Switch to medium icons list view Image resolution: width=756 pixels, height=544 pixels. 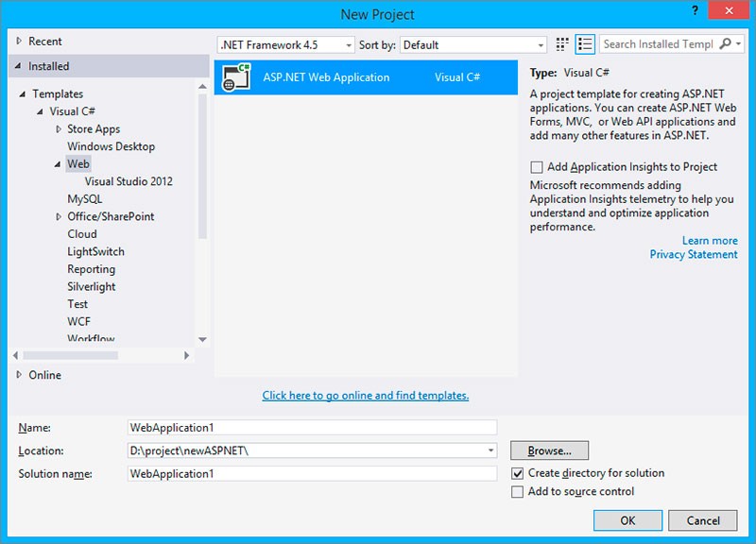pos(585,44)
